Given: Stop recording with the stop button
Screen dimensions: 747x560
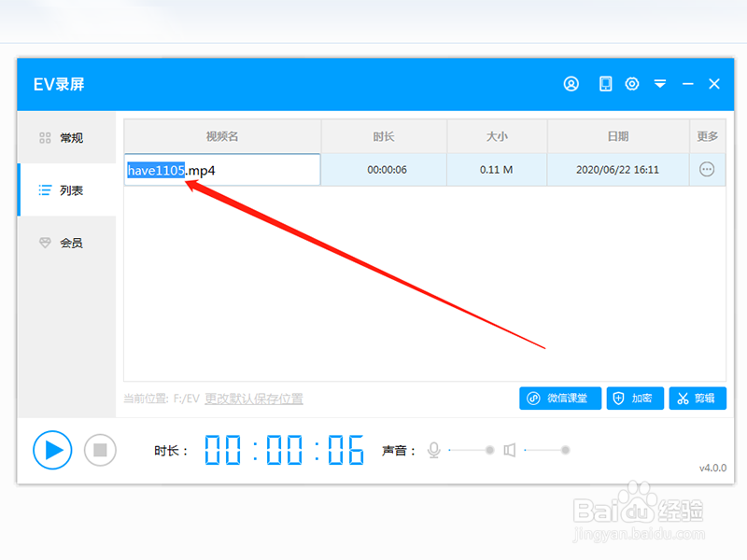Looking at the screenshot, I should (100, 450).
